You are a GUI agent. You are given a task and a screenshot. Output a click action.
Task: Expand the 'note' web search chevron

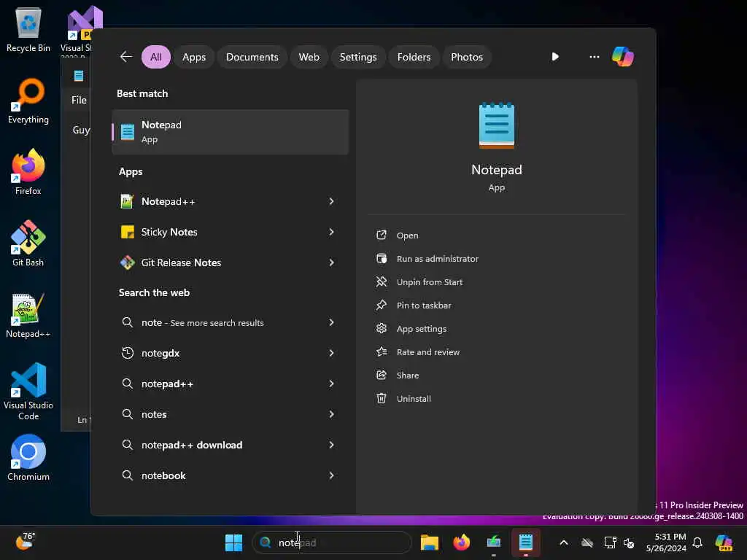pyautogui.click(x=332, y=322)
